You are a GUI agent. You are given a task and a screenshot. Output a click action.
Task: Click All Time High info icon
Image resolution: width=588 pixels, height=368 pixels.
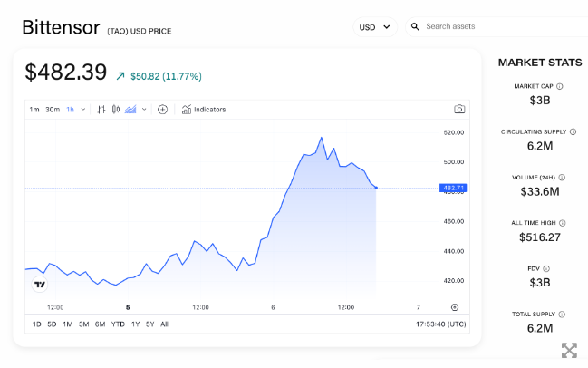coord(562,223)
